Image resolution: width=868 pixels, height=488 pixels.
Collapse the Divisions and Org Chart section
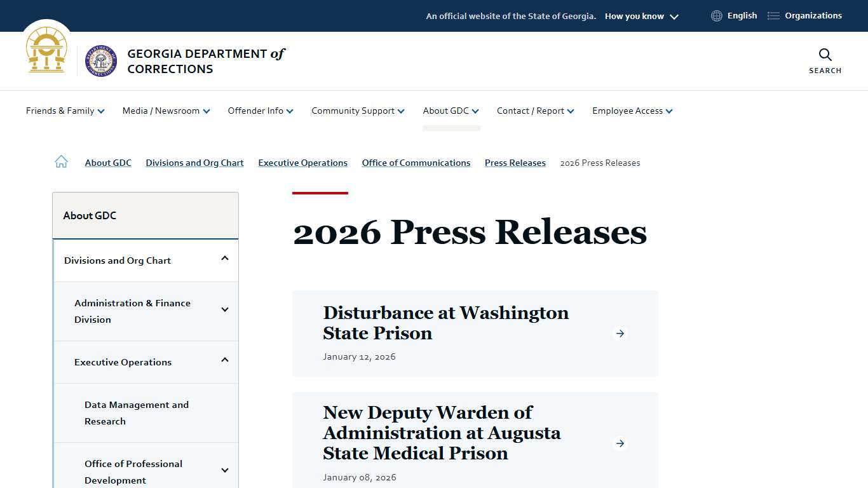(x=224, y=259)
